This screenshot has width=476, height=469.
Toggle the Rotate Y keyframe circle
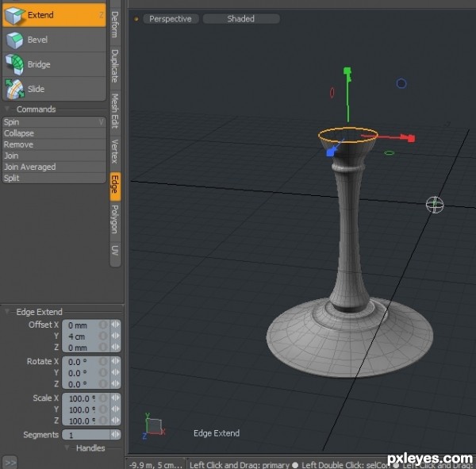tap(103, 372)
